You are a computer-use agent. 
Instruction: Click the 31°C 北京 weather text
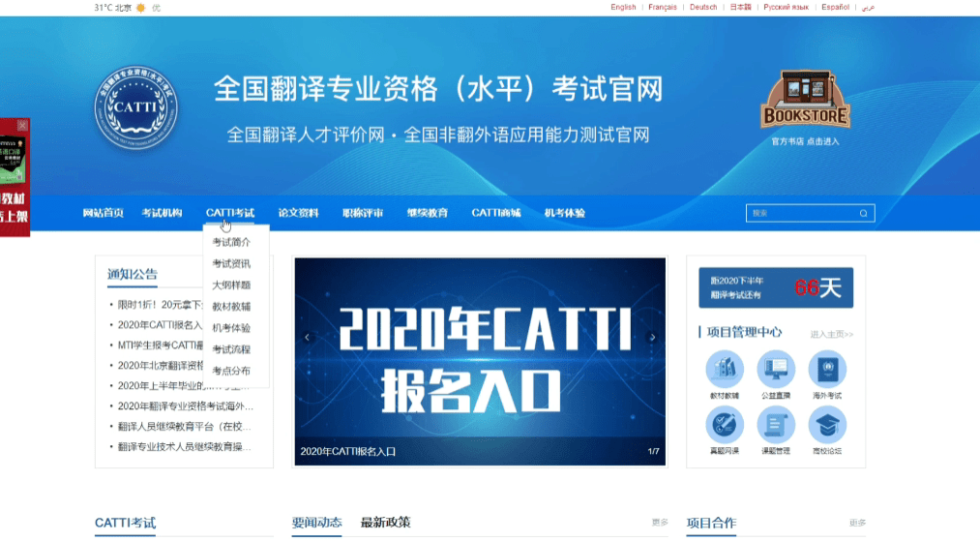click(x=113, y=8)
